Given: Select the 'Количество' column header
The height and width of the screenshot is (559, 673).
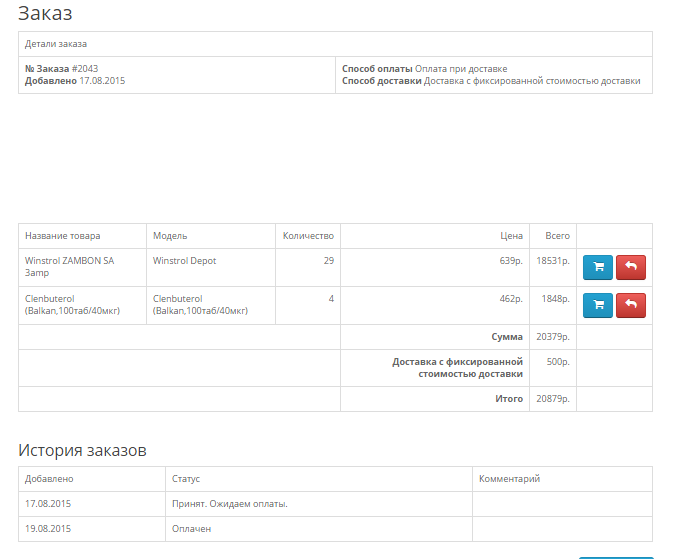Looking at the screenshot, I should 308,236.
